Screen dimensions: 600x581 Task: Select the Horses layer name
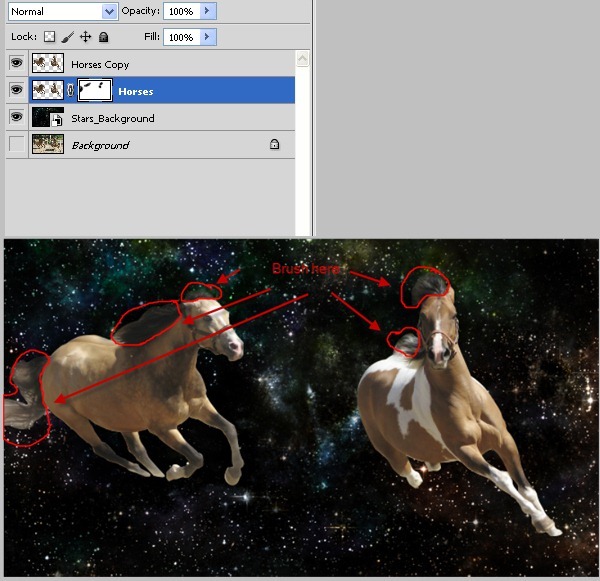(x=136, y=91)
